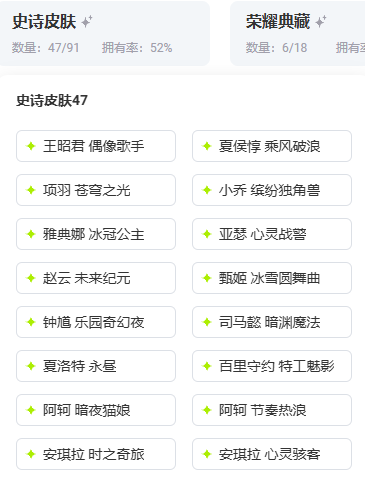Open the 赵云 未来纪元 skin entry
The image size is (365, 481).
[x=96, y=278]
